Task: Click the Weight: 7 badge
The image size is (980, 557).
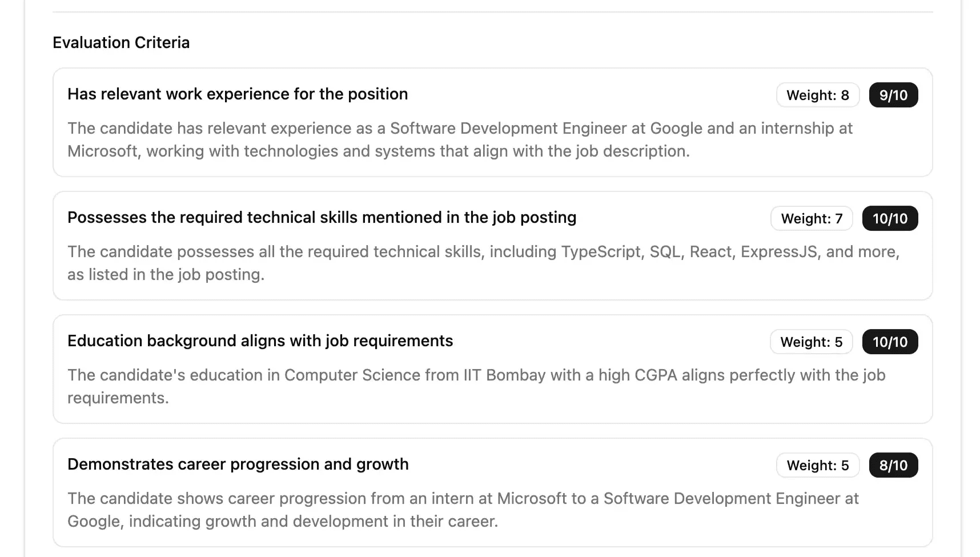Action: (x=812, y=219)
